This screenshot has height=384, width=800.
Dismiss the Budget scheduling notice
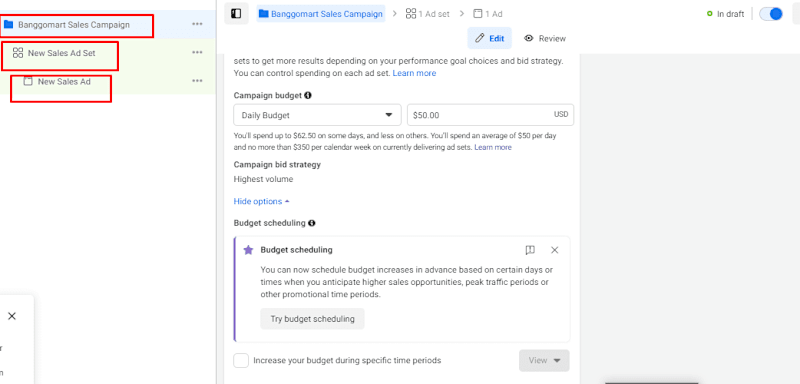pyautogui.click(x=555, y=250)
